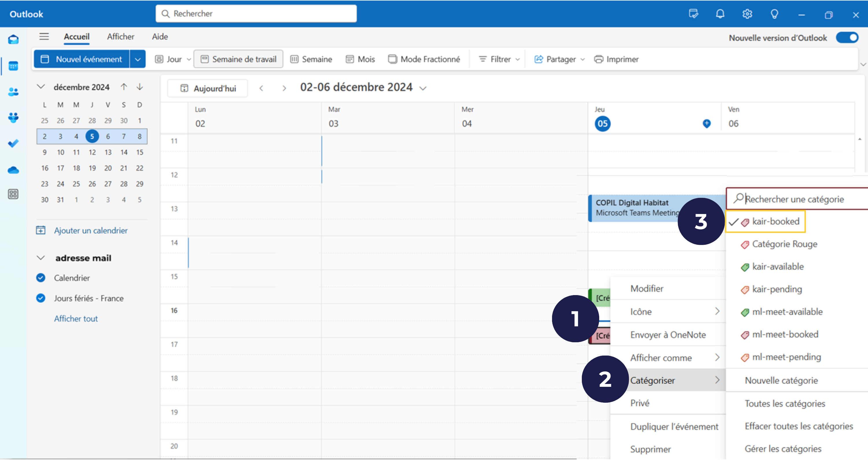
Task: Select the green kair-available category tag
Action: [777, 266]
